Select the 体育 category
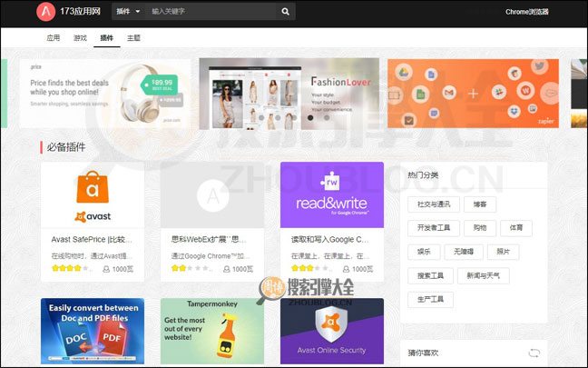This screenshot has height=368, width=588. click(516, 228)
